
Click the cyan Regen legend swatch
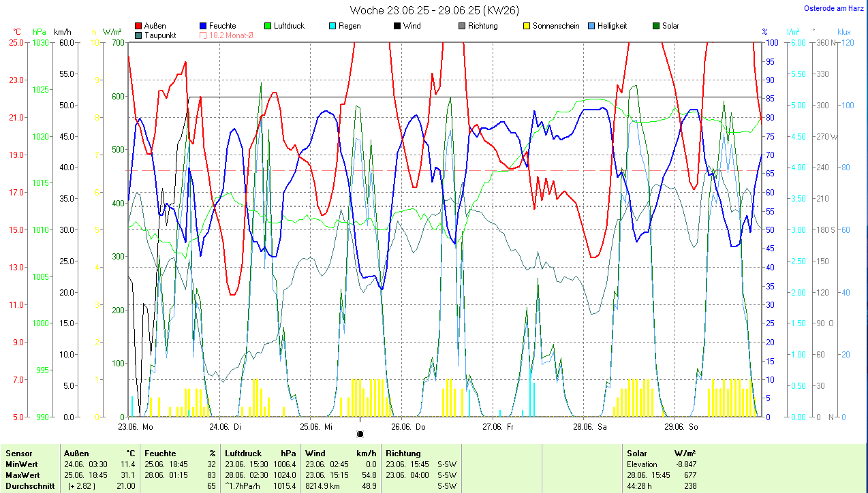point(332,26)
